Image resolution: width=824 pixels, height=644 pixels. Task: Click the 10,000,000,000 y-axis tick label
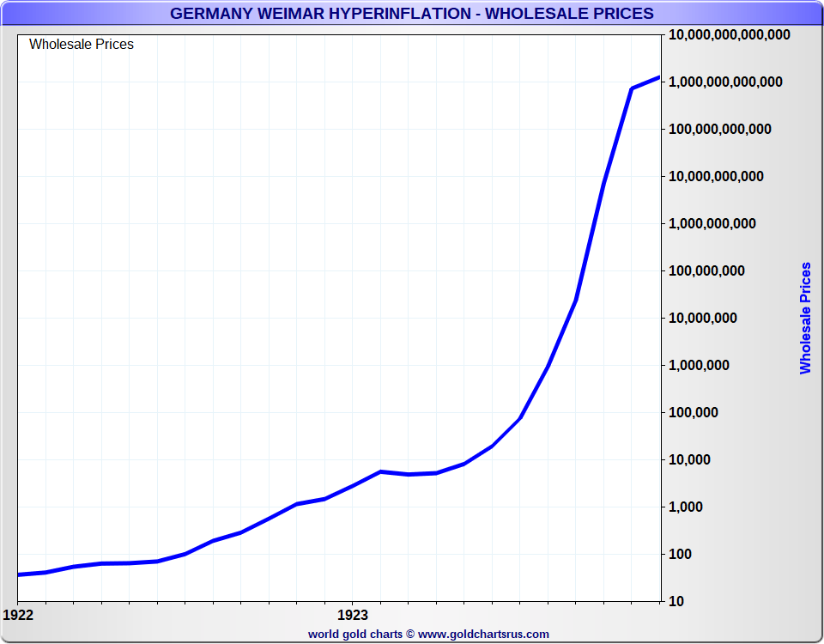(x=717, y=177)
